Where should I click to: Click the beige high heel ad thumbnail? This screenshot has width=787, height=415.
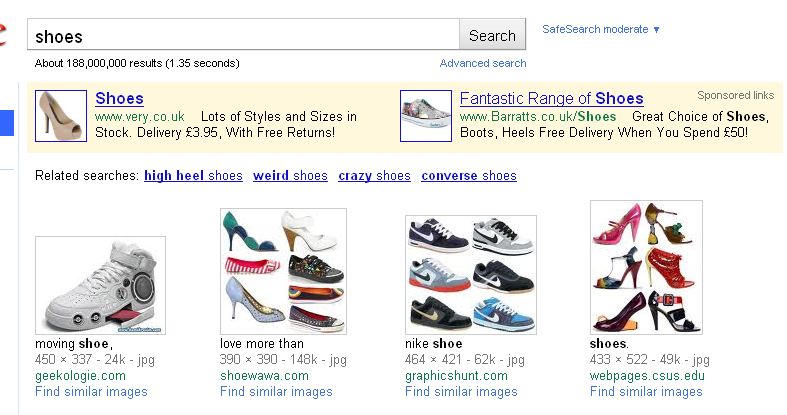[61, 116]
